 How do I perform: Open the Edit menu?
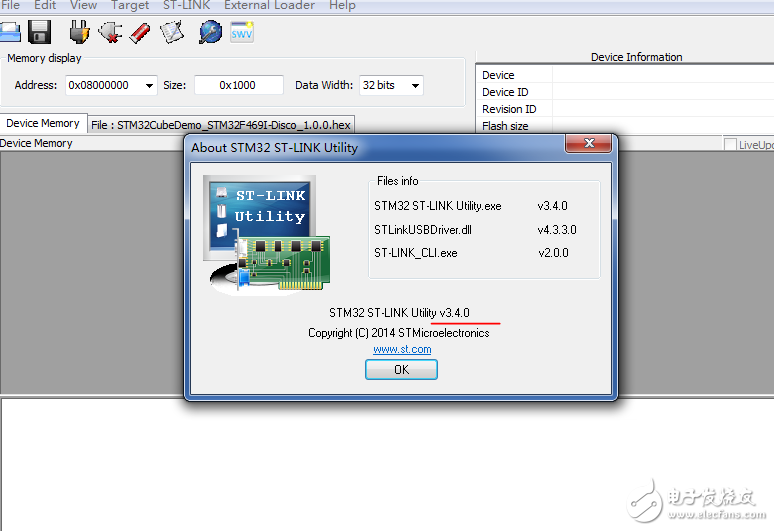click(x=45, y=5)
